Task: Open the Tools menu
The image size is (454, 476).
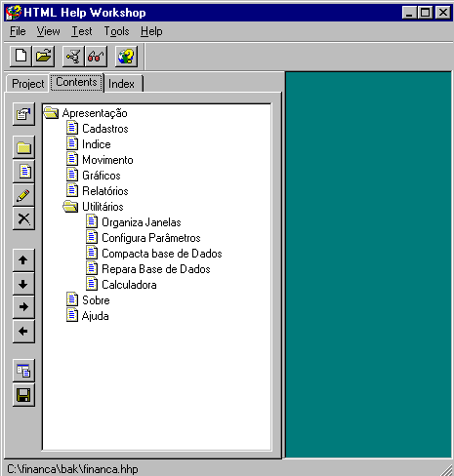Action: 116,31
